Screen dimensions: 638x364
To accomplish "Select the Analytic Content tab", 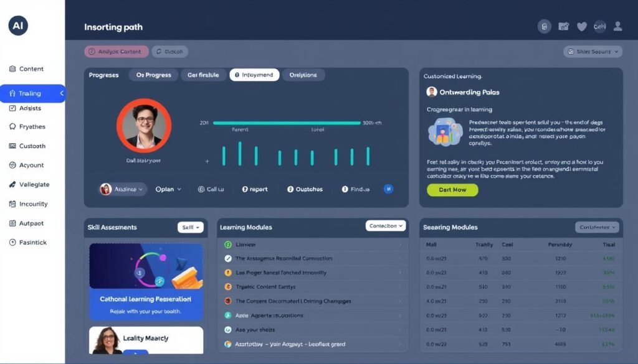I will [x=116, y=51].
